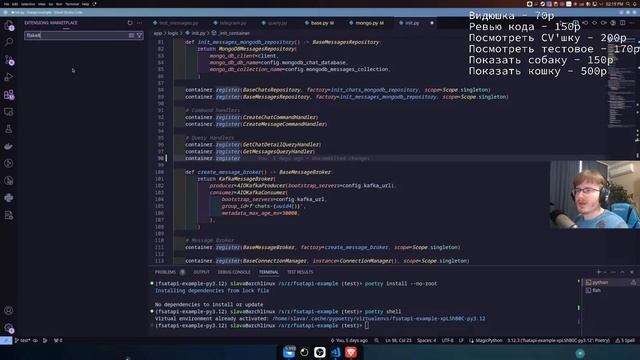The image size is (640, 360).
Task: Open Brave browser in the dock
Action: [x=351, y=352]
